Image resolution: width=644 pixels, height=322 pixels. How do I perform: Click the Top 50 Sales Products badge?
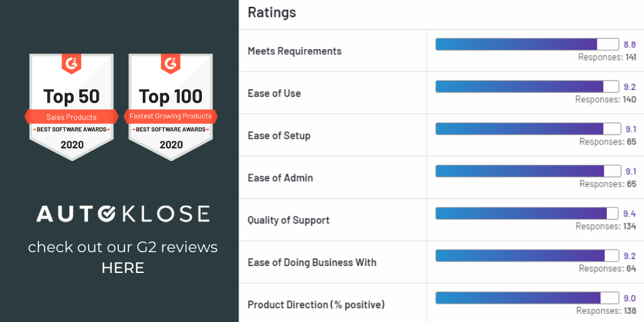[x=71, y=107]
